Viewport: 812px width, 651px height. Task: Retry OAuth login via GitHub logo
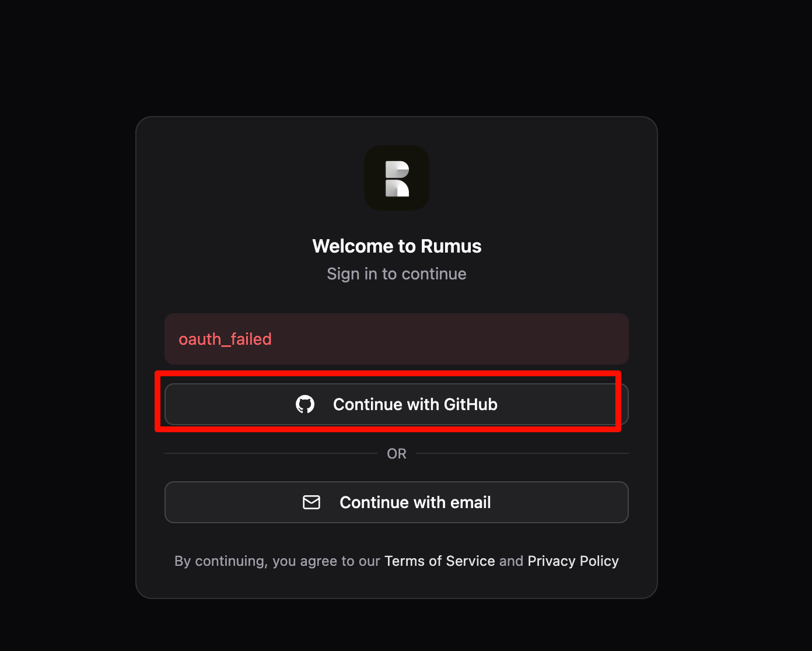coord(305,404)
